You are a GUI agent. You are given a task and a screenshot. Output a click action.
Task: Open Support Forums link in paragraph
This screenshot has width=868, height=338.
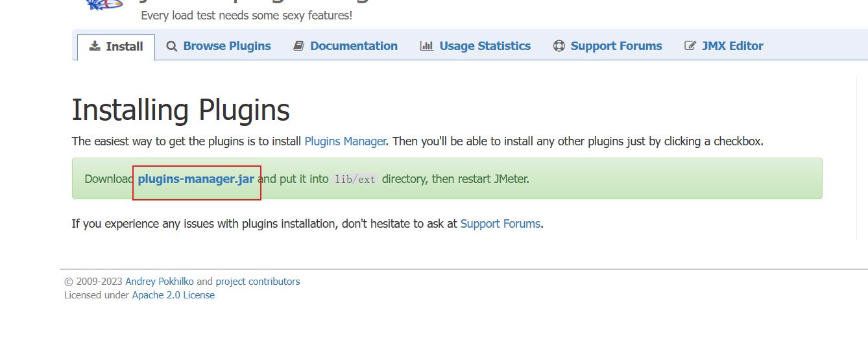click(500, 224)
